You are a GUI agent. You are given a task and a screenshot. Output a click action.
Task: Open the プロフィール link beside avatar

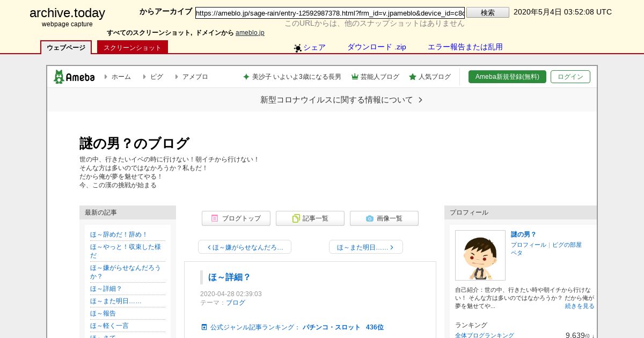click(x=529, y=245)
